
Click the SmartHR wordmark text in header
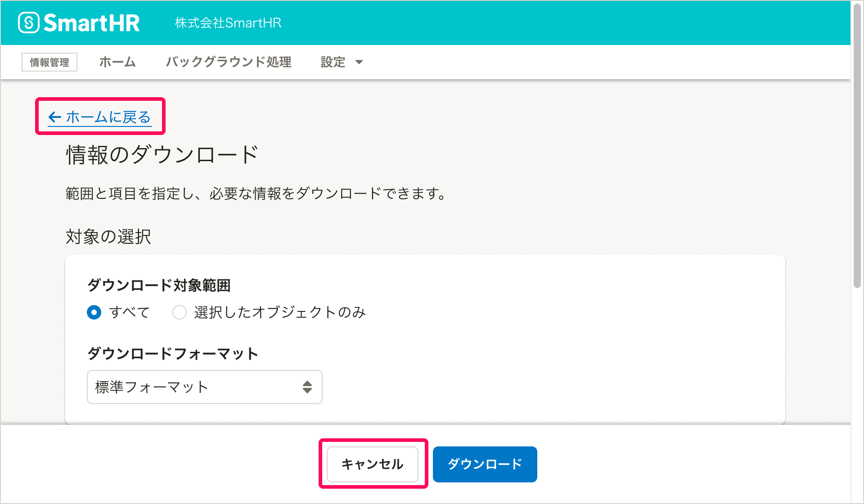point(92,23)
